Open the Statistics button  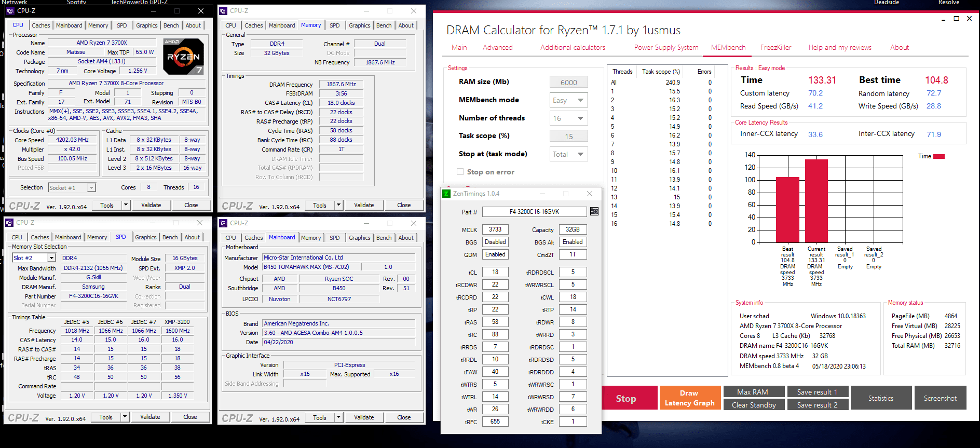tap(881, 398)
